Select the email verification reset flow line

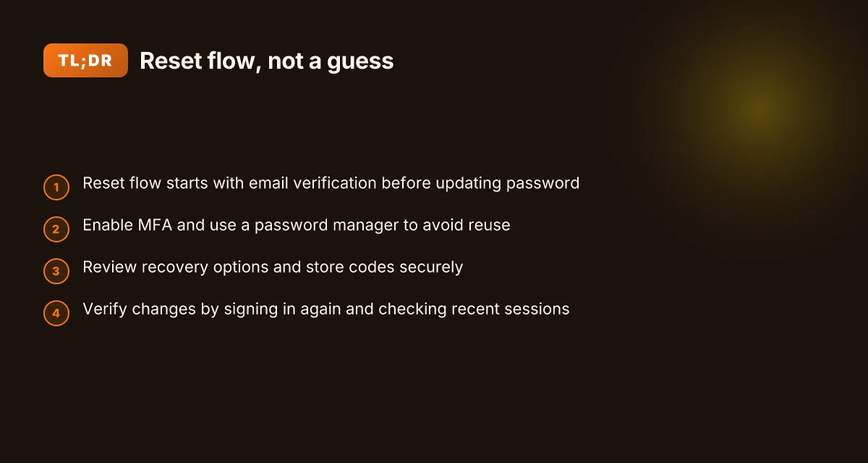331,183
